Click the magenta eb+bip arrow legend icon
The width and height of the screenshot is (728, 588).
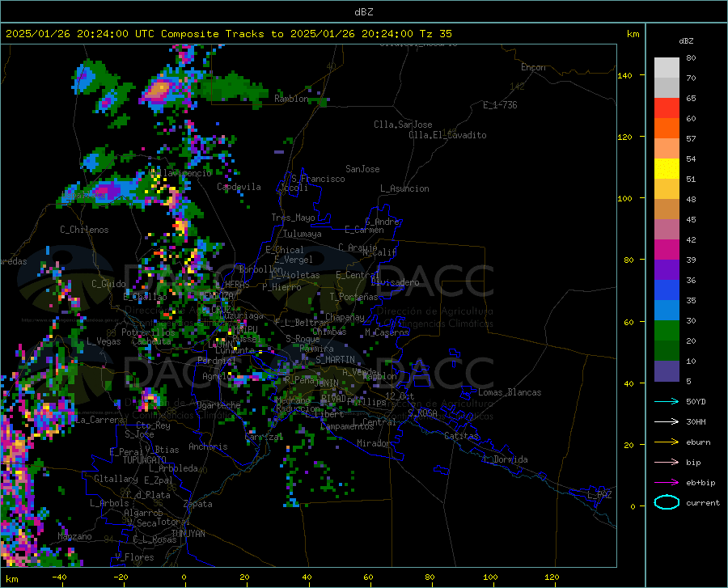tap(667, 483)
